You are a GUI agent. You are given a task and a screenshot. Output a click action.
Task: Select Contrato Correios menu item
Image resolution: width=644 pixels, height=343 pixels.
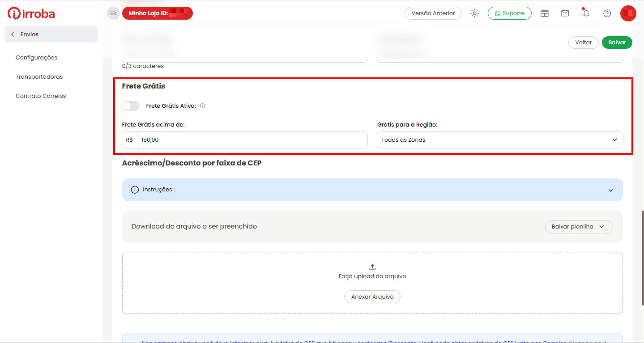pos(41,96)
